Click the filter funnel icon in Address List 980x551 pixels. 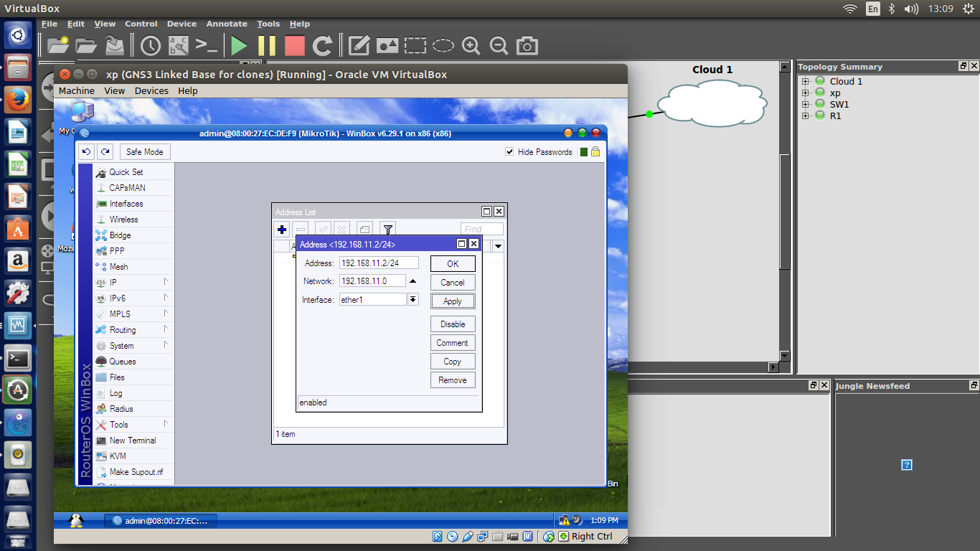tap(387, 230)
